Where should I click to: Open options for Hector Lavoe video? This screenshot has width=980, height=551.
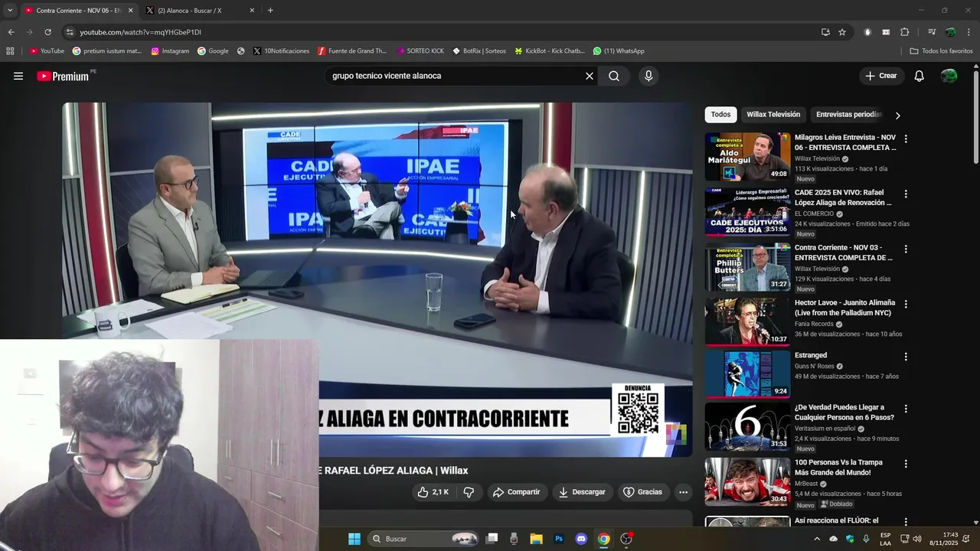click(906, 305)
